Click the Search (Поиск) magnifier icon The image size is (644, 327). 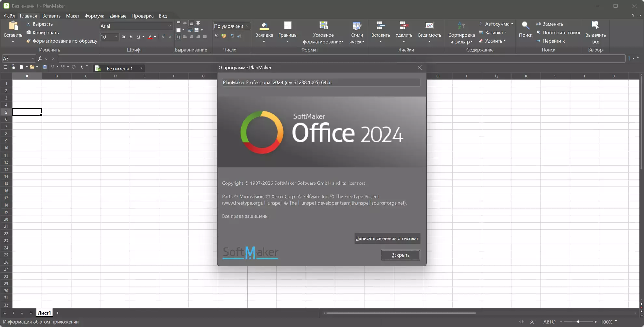pos(525,26)
